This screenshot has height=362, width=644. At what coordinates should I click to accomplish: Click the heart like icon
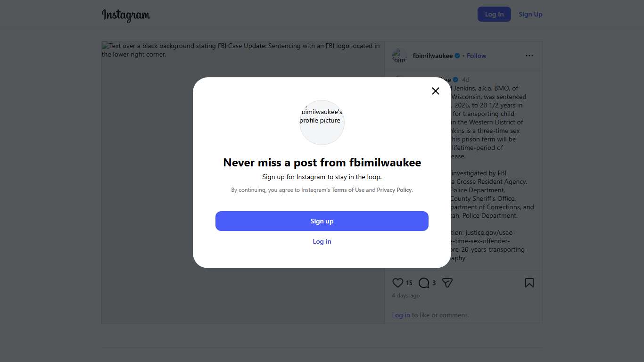(398, 283)
